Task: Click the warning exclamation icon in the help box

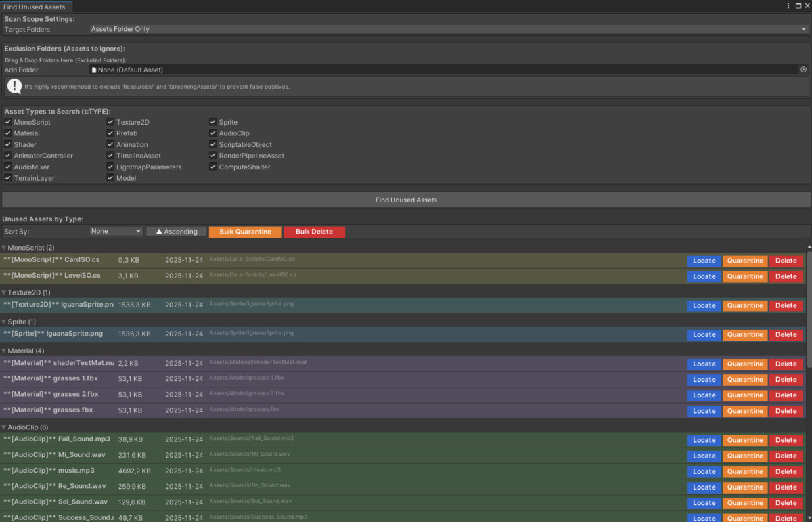Action: (14, 86)
